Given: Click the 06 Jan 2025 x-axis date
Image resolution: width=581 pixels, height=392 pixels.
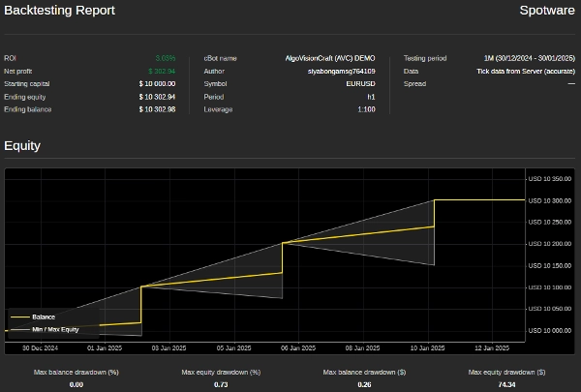Looking at the screenshot, I should 293,347.
